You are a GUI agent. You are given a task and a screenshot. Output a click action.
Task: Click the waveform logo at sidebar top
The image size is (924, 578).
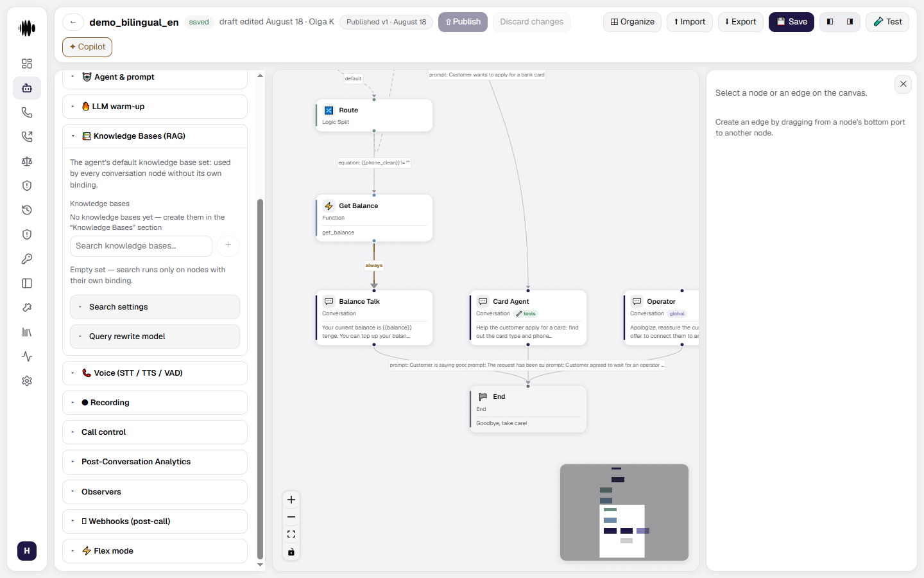27,28
